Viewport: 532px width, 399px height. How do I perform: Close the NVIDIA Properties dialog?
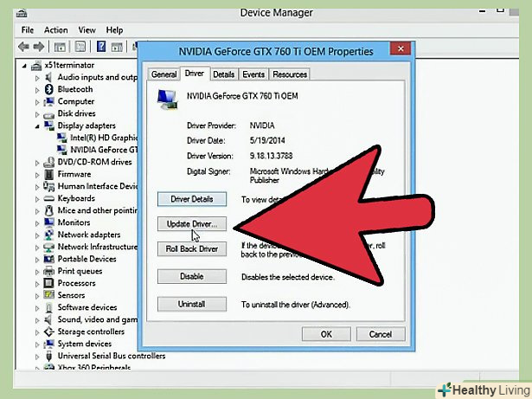[x=401, y=48]
